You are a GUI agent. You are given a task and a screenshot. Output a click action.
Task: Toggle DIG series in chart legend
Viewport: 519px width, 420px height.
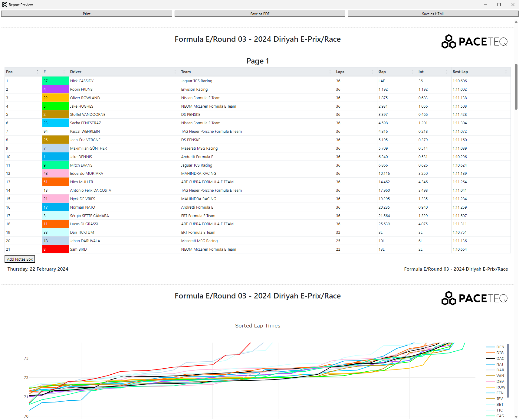[x=495, y=353]
